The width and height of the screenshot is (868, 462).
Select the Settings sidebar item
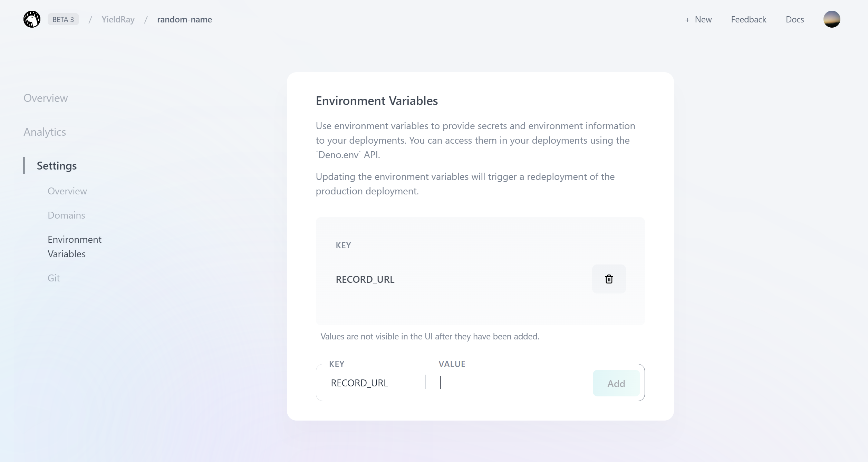[57, 166]
